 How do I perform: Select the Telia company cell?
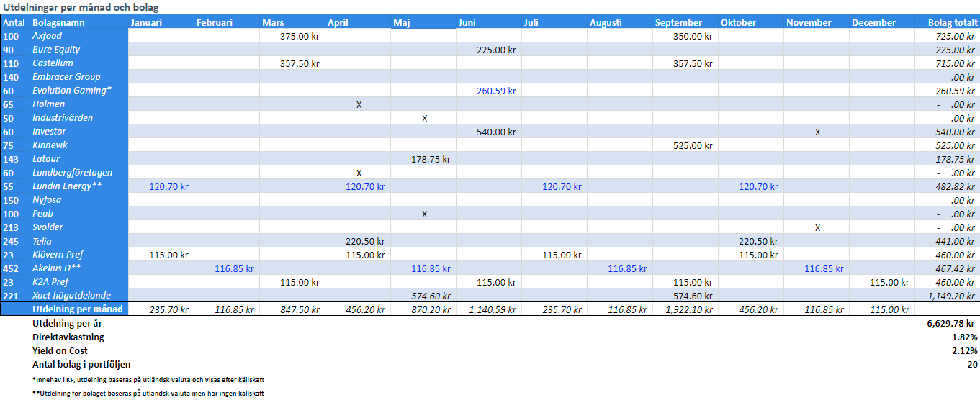pyautogui.click(x=79, y=242)
